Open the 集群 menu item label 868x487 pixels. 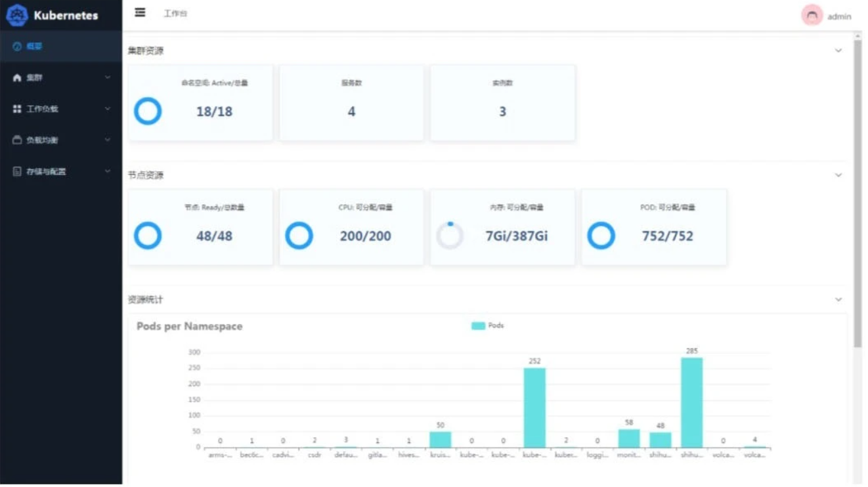coord(34,77)
